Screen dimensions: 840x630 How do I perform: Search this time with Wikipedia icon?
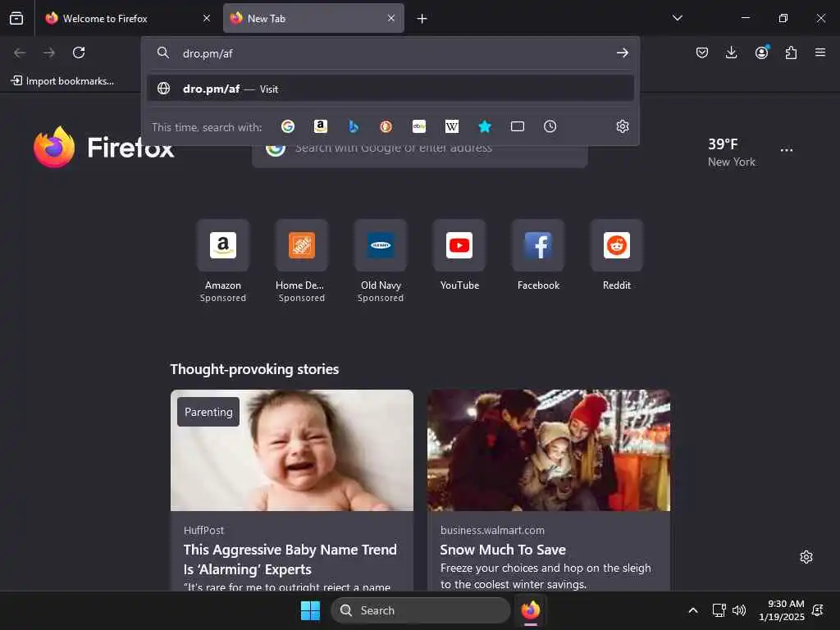coord(452,126)
